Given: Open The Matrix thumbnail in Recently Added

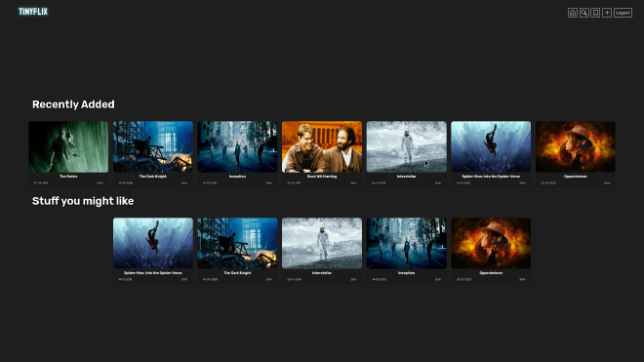Looking at the screenshot, I should (x=68, y=146).
